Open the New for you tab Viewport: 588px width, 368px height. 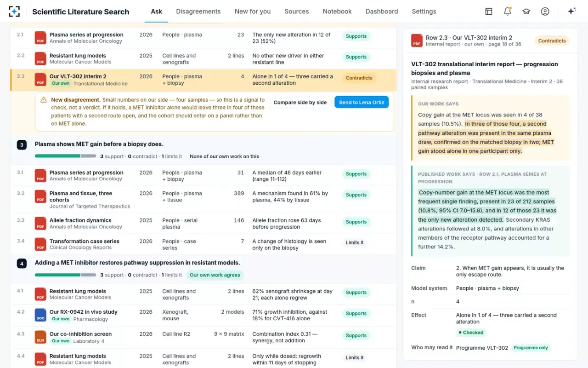(253, 11)
